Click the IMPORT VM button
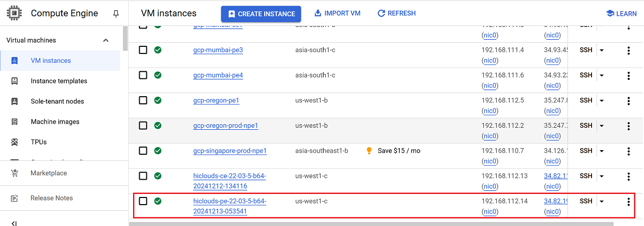 (337, 13)
